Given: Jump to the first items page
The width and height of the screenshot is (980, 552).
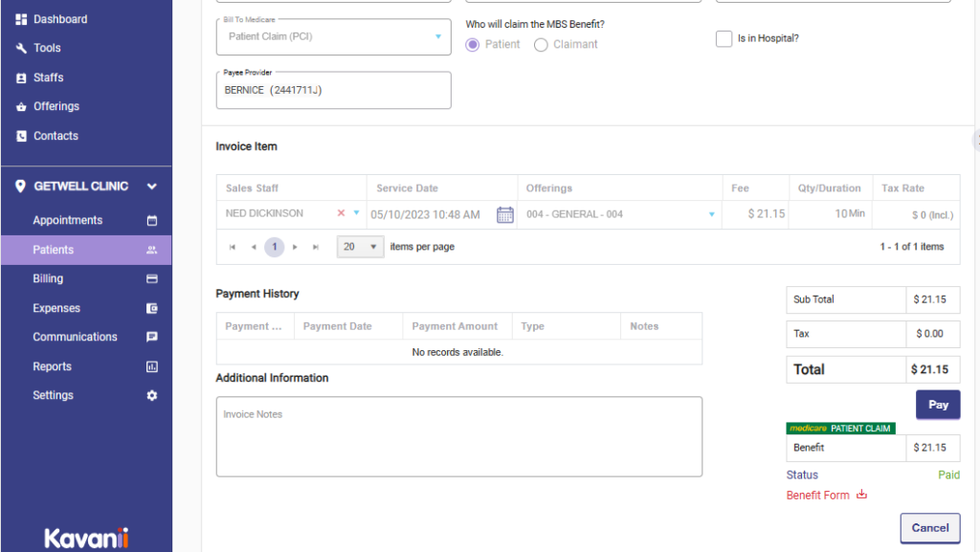Looking at the screenshot, I should pyautogui.click(x=233, y=247).
